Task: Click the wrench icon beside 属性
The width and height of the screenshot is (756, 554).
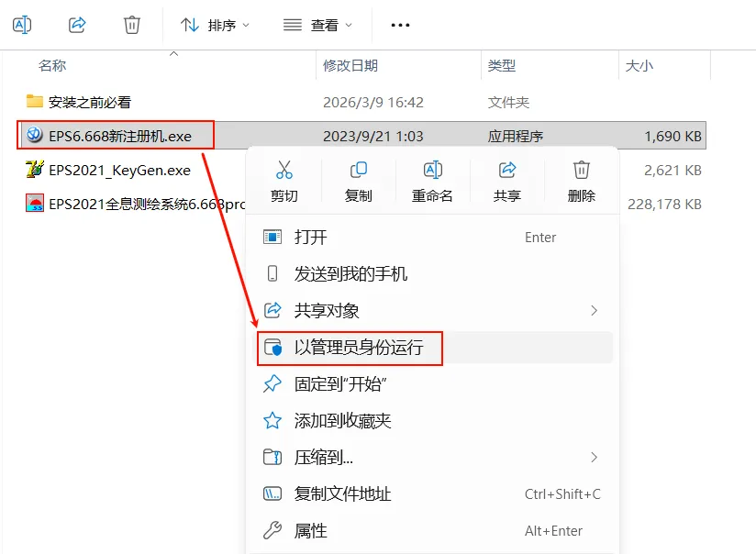Action: pos(272,530)
